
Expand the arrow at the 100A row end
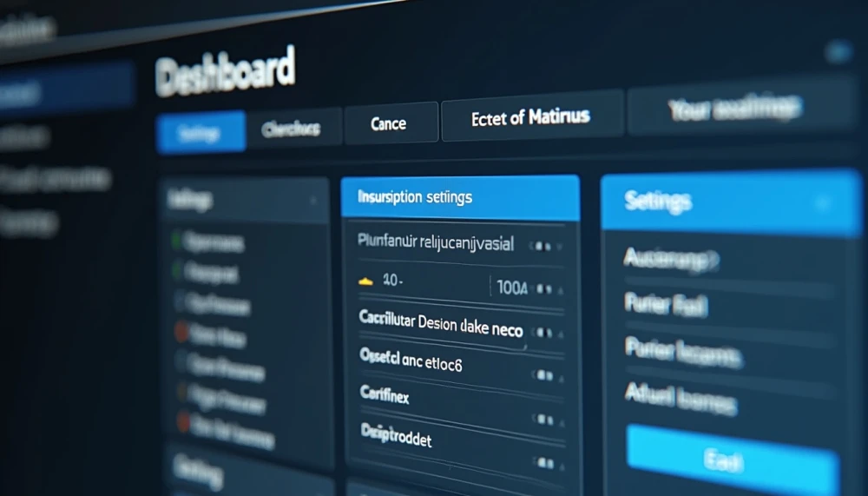pos(560,290)
